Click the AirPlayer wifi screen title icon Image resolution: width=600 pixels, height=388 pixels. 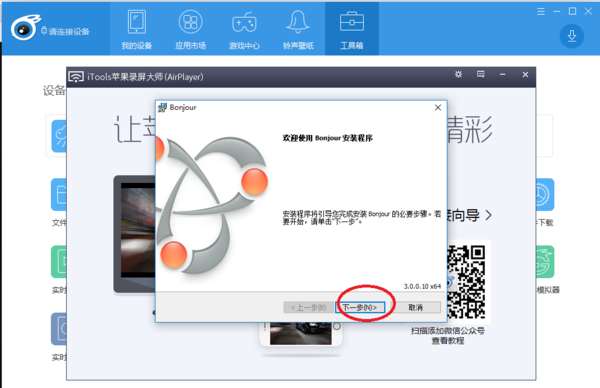click(76, 77)
